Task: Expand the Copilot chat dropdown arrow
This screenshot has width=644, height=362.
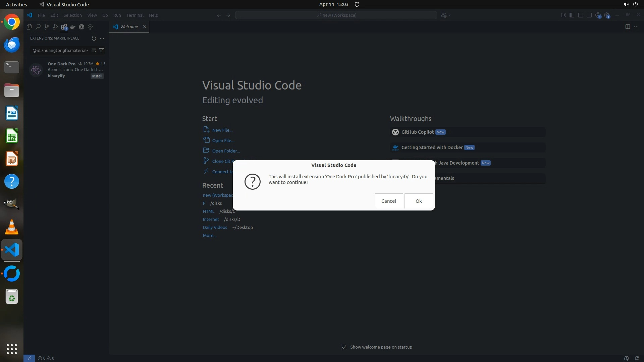Action: (449, 15)
